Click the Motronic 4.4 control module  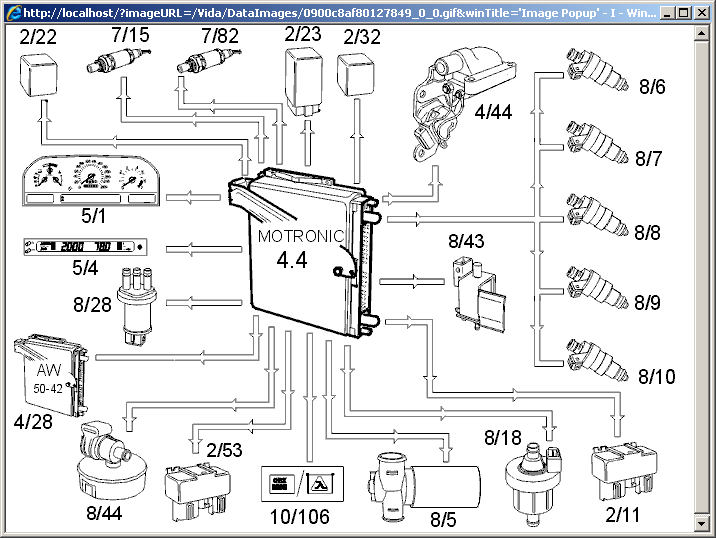point(304,253)
